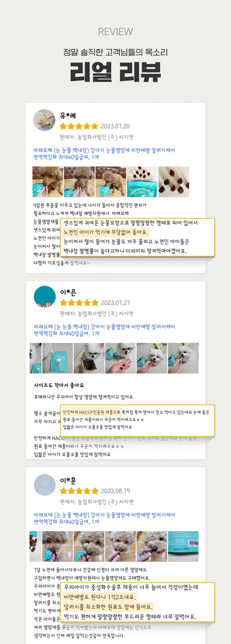The height and width of the screenshot is (644, 231).
Task: Click the star rating dated 2023.07.27
Action: click(79, 303)
